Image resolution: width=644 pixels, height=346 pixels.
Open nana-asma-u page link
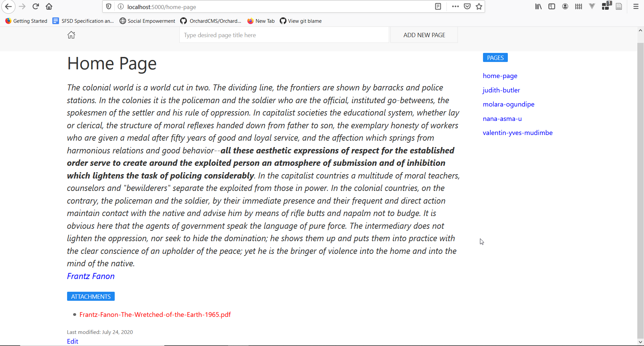click(502, 119)
